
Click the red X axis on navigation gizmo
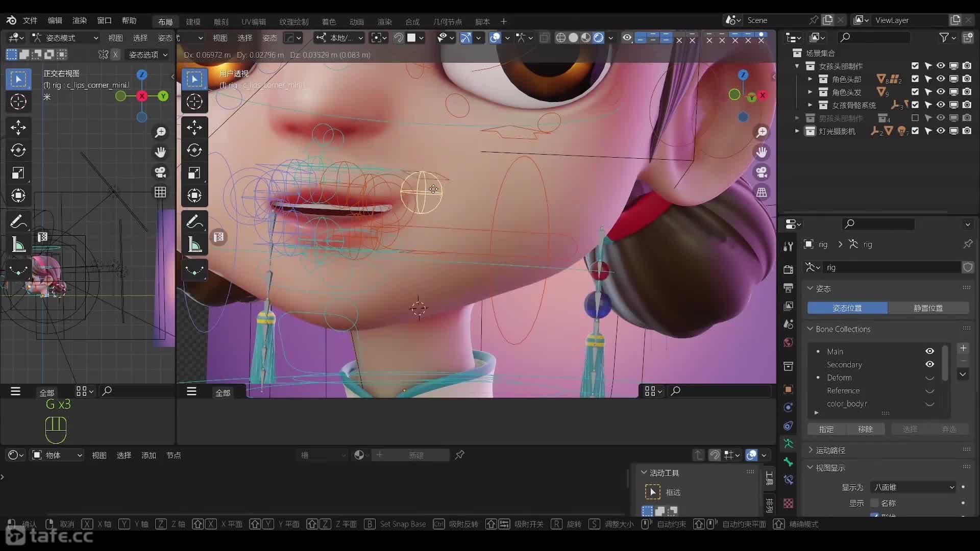point(763,95)
